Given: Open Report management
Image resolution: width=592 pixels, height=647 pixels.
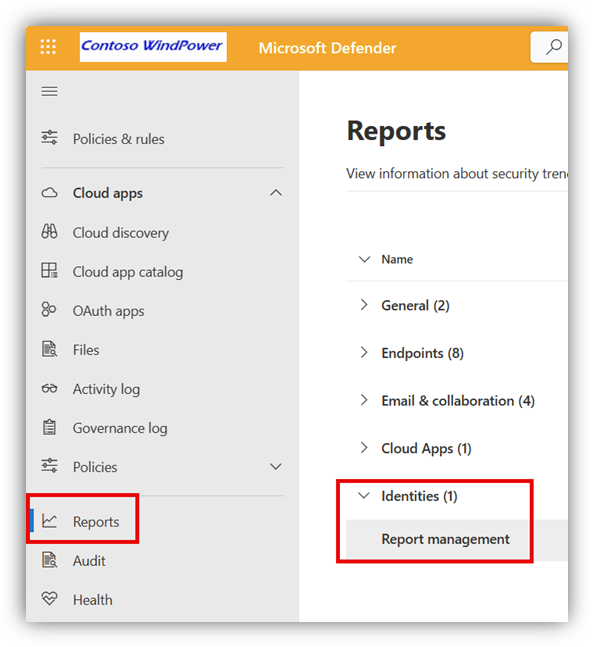Looking at the screenshot, I should tap(446, 539).
